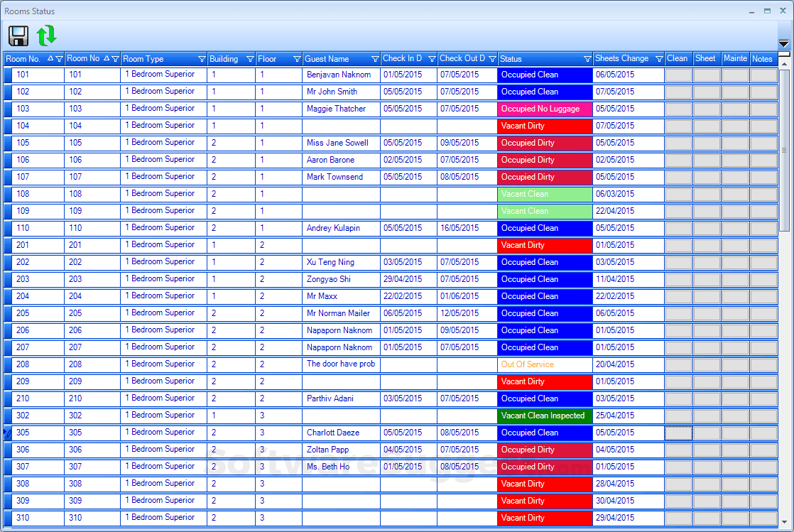Open the Room Type column filter
The image size is (794, 532).
tap(202, 59)
